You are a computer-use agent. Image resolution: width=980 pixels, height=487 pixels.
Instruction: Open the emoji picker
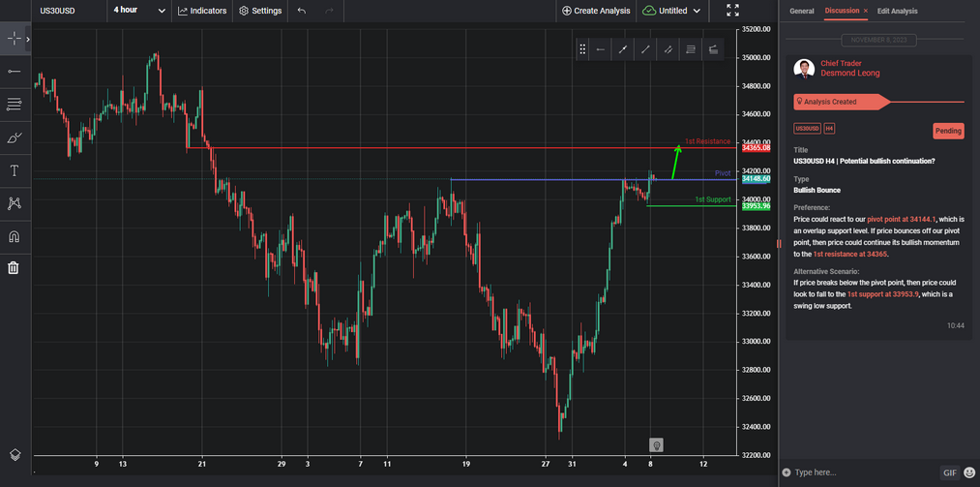coord(969,472)
